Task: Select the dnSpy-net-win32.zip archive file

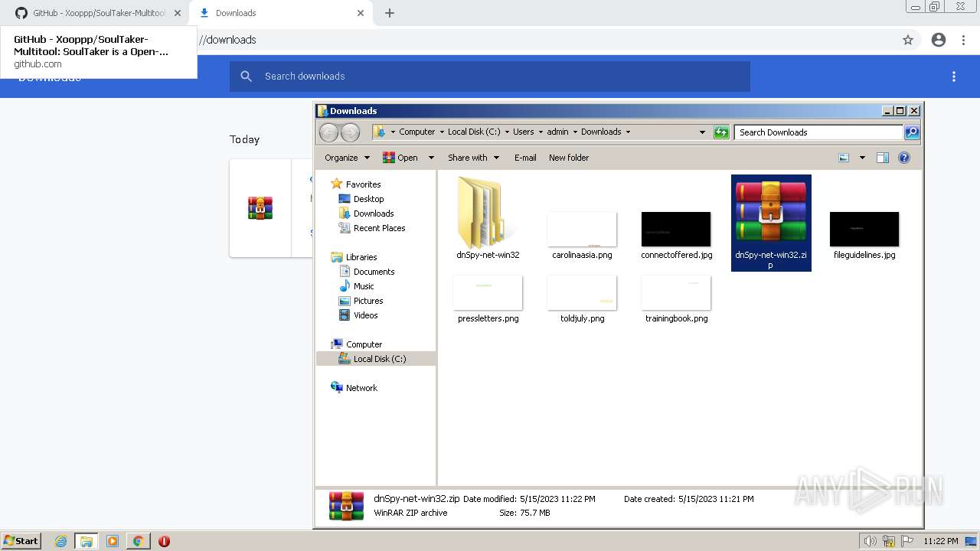Action: (771, 222)
